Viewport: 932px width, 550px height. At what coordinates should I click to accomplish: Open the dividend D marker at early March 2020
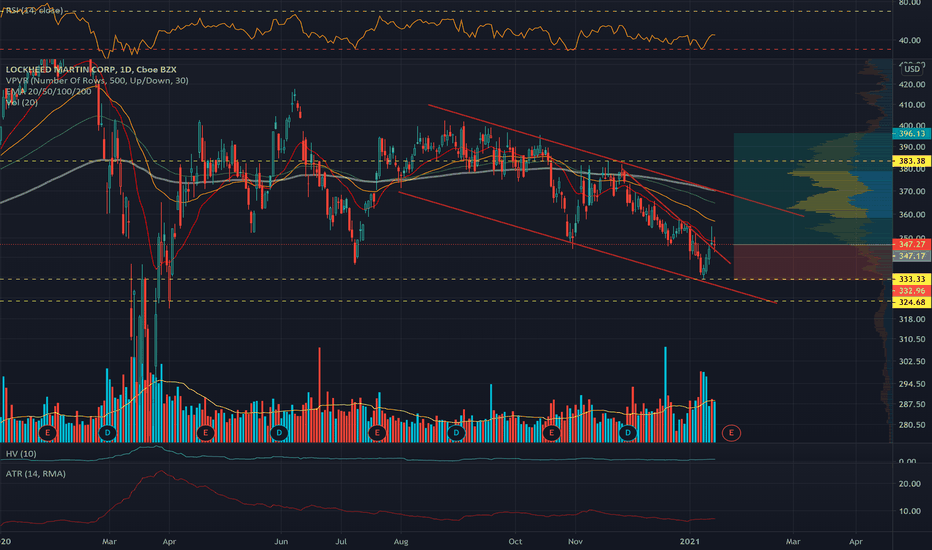pos(108,432)
